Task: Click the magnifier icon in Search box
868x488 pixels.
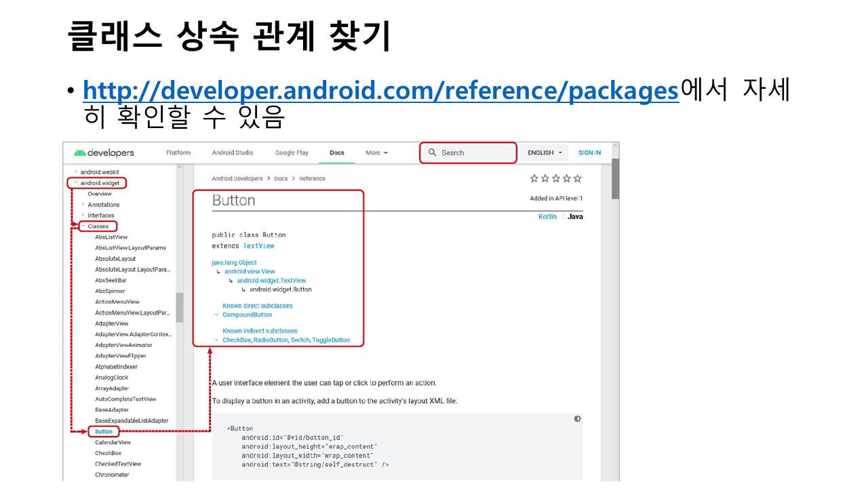Action: pyautogui.click(x=432, y=152)
